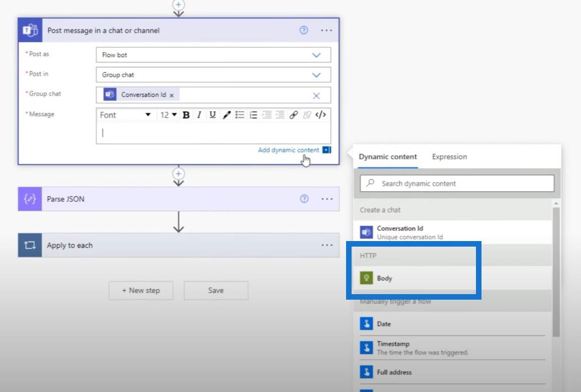Viewport: 581px width, 392px height.
Task: Toggle underline formatting
Action: click(x=212, y=115)
